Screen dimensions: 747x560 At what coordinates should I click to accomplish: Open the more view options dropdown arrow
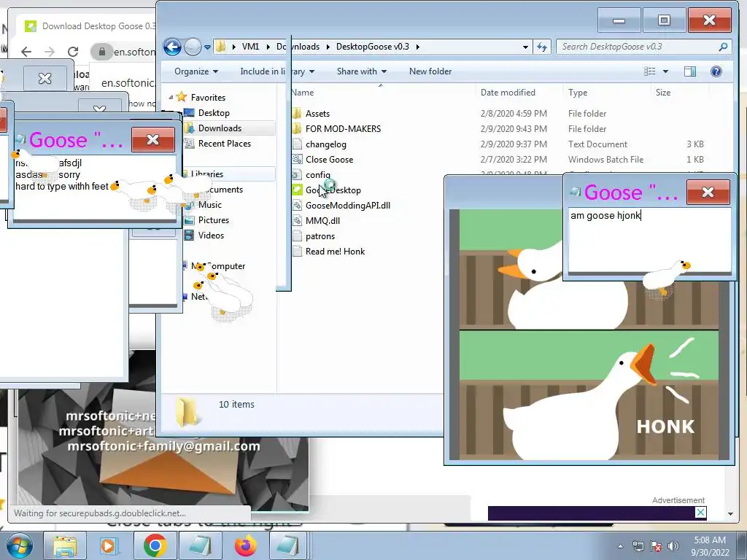click(665, 71)
